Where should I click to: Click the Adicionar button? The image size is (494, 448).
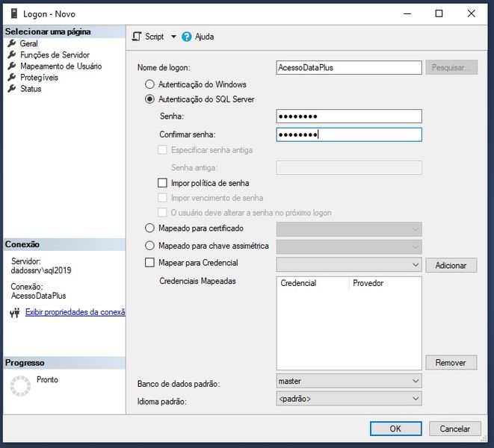pyautogui.click(x=451, y=265)
